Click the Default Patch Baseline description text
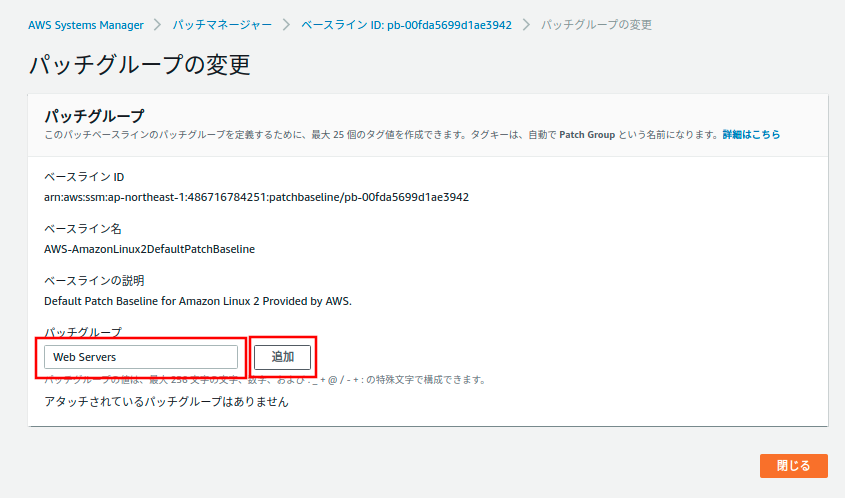The height and width of the screenshot is (498, 845). click(x=198, y=301)
